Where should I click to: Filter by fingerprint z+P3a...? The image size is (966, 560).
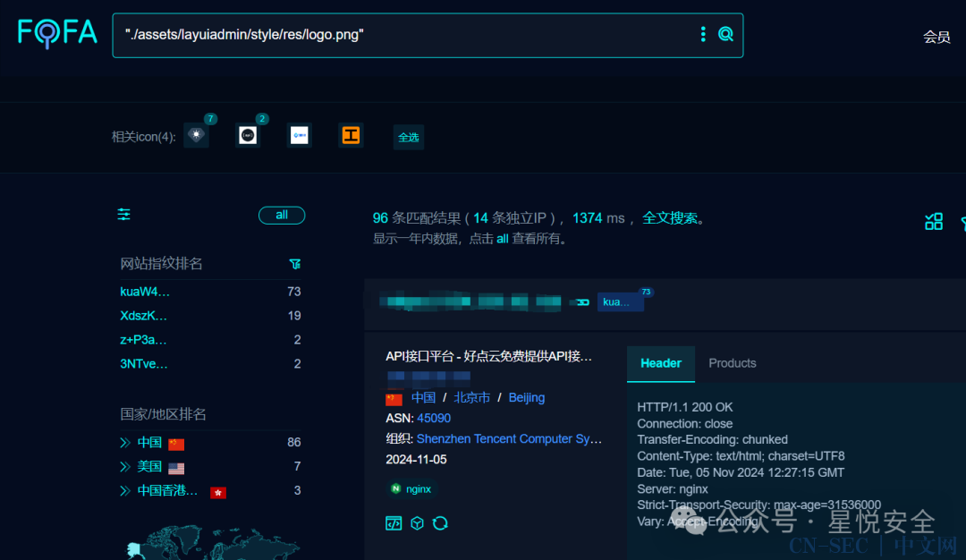(x=143, y=339)
